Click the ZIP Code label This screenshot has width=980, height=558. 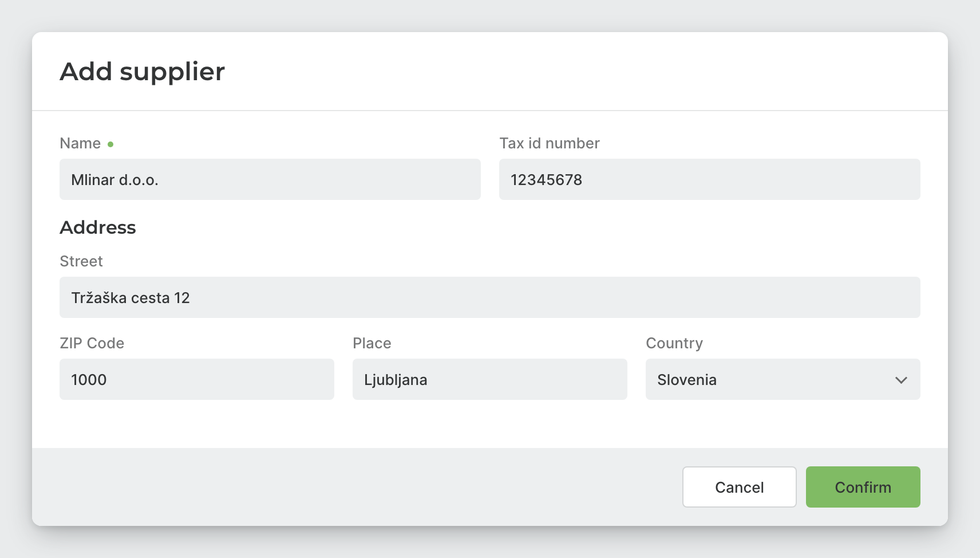92,343
